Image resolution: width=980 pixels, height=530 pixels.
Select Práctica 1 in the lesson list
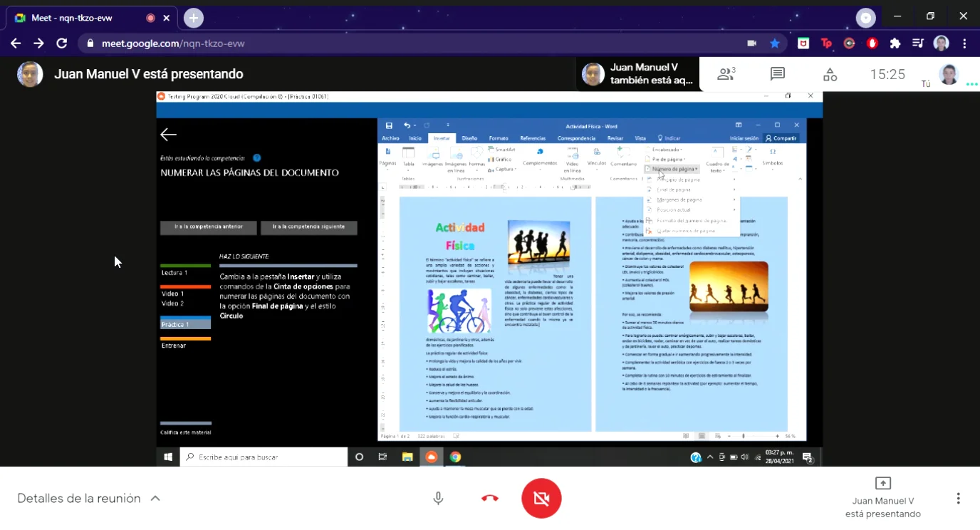[x=185, y=324]
